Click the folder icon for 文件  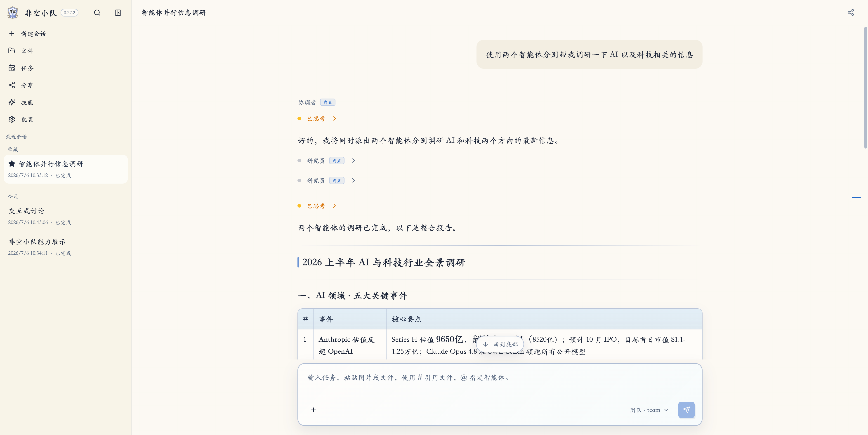click(x=12, y=51)
